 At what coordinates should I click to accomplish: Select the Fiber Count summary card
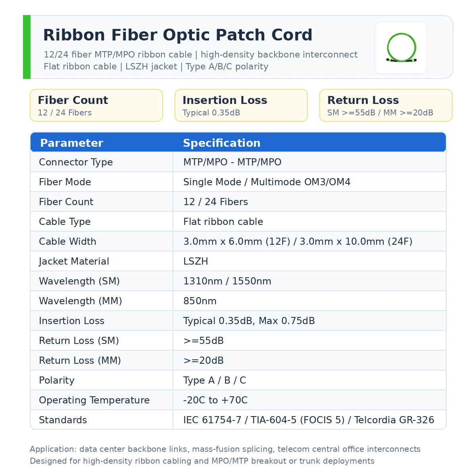click(96, 106)
